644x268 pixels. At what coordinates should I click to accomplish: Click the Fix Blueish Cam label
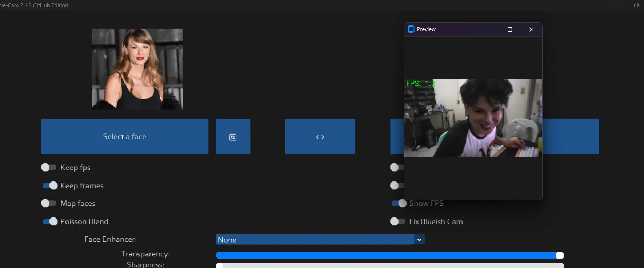pos(436,221)
